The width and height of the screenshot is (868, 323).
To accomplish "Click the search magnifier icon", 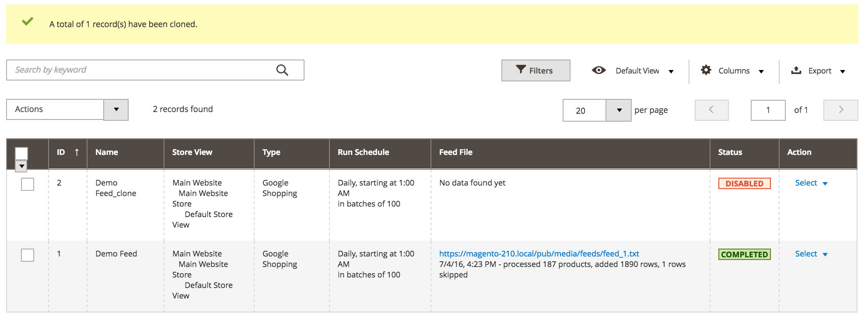I will pyautogui.click(x=282, y=70).
